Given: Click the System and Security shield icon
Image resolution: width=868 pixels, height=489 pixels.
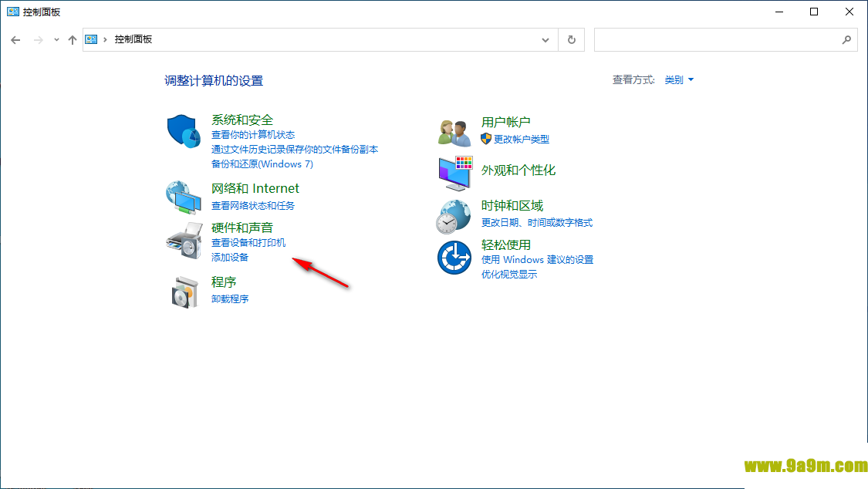Looking at the screenshot, I should click(x=184, y=131).
